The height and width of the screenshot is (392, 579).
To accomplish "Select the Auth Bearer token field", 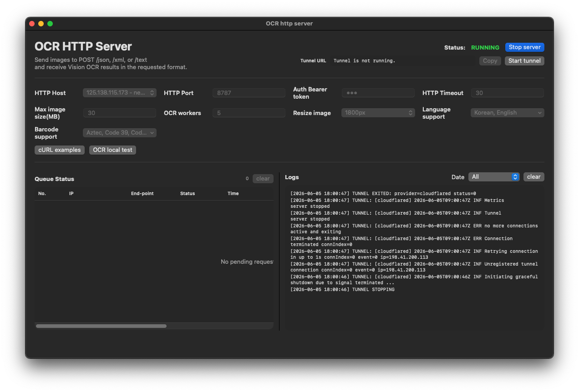I will click(x=378, y=93).
